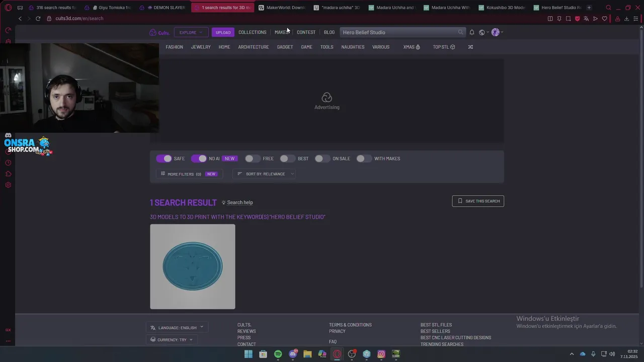The height and width of the screenshot is (362, 644).
Task: Browse the ARCHITECTURE category
Action: (254, 47)
